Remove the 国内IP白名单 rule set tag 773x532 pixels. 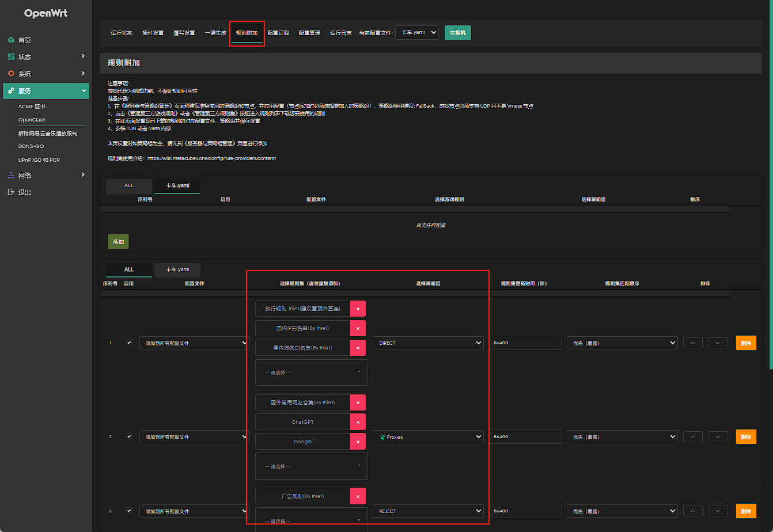point(358,328)
